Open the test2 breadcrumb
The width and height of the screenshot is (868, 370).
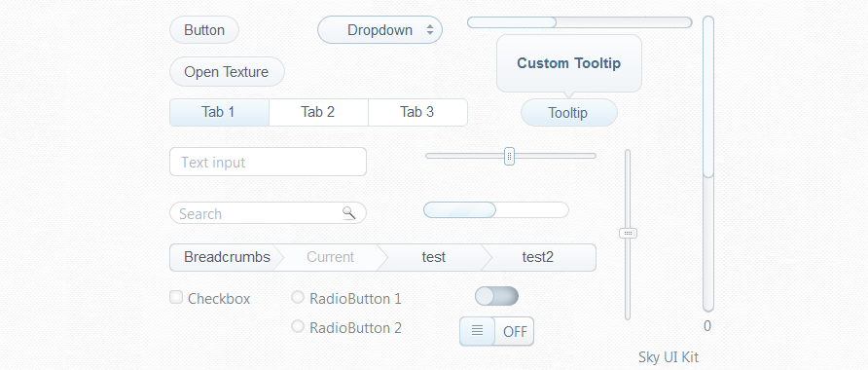(538, 258)
